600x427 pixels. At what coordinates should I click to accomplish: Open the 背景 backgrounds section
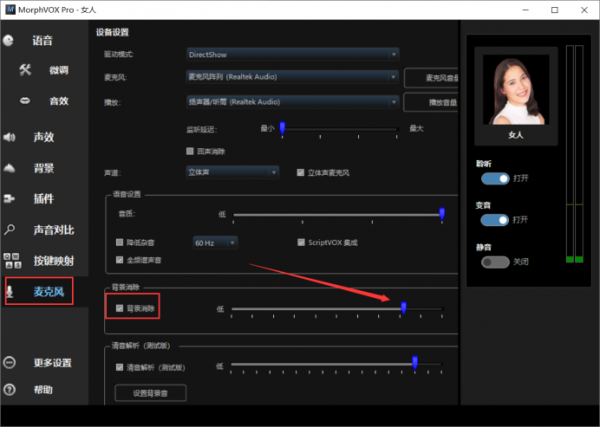pos(44,168)
